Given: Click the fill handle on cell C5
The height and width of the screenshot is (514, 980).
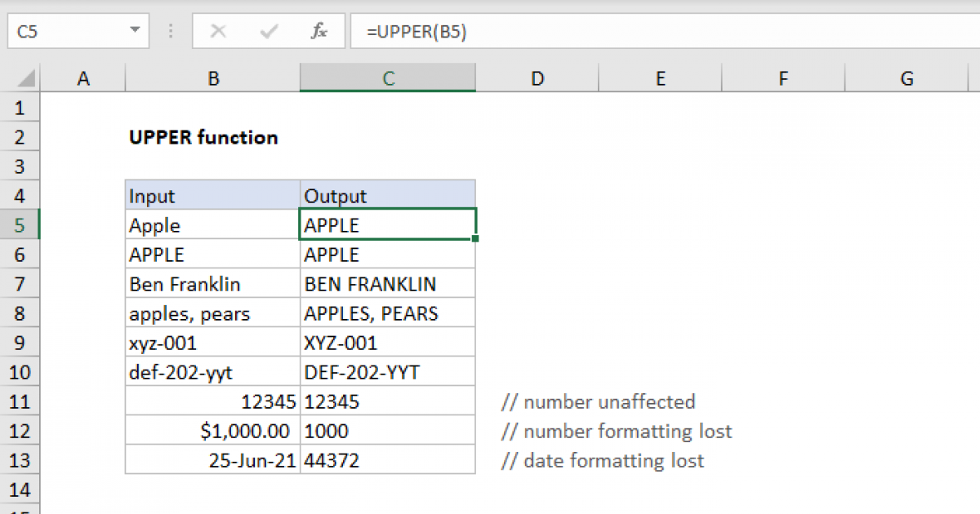Looking at the screenshot, I should pos(475,239).
